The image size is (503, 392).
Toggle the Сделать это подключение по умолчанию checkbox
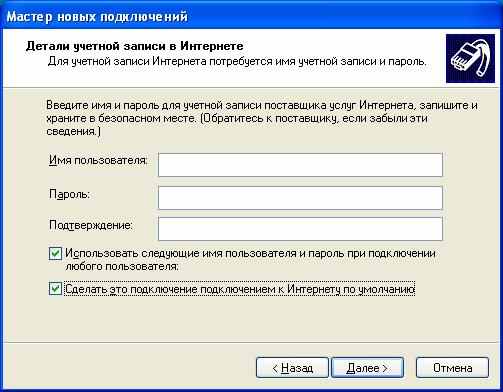point(55,289)
